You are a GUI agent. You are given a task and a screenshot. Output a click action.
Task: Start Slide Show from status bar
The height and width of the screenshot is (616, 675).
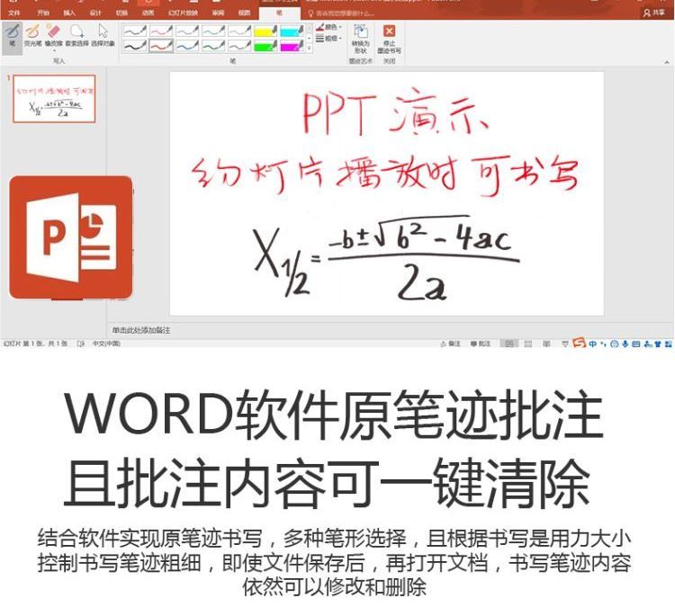coord(565,344)
